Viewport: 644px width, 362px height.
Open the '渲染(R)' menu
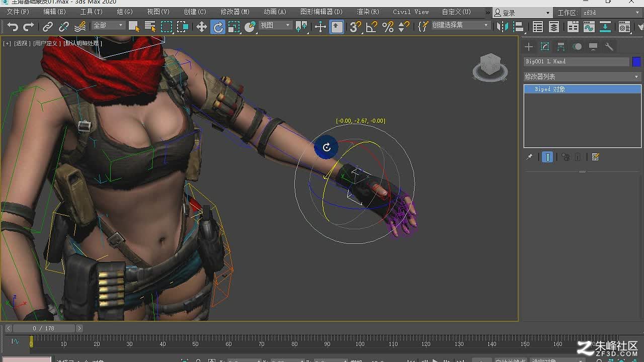(368, 12)
